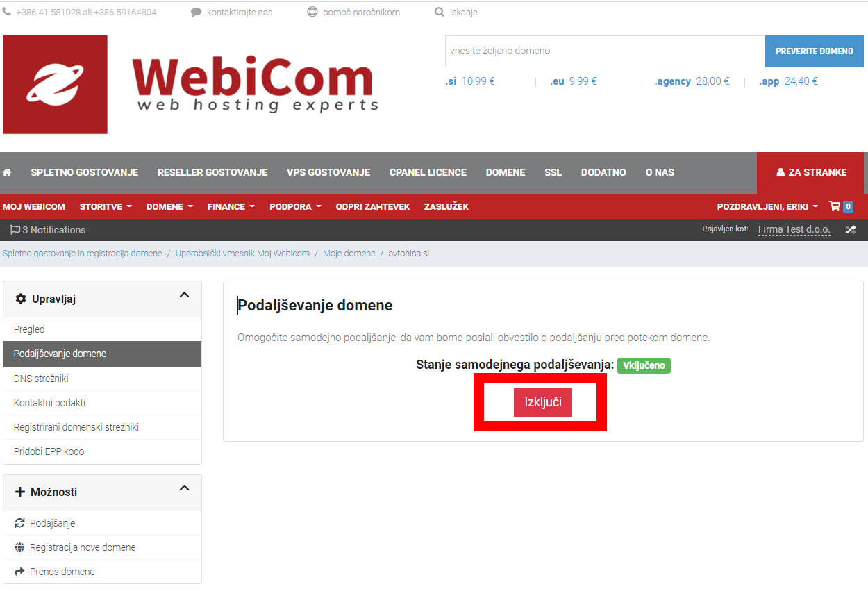Open Pridobi EPP kodo sidebar item
868x605 pixels.
(x=103, y=451)
